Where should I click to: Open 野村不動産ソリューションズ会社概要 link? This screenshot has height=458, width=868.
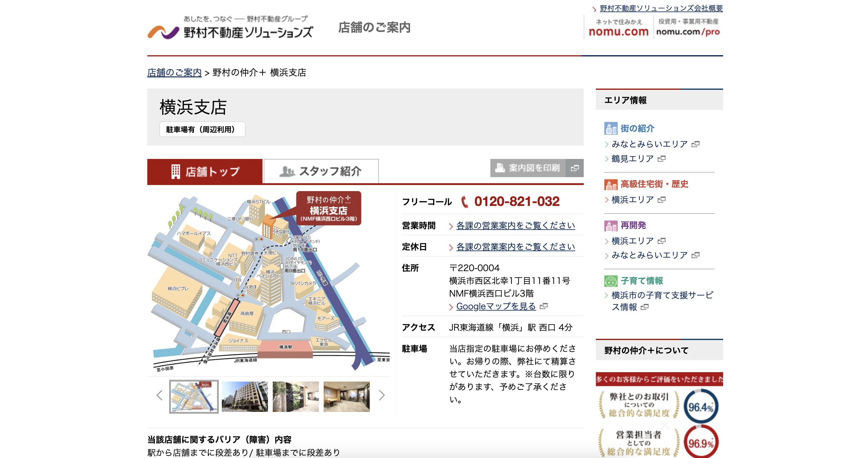pyautogui.click(x=661, y=8)
